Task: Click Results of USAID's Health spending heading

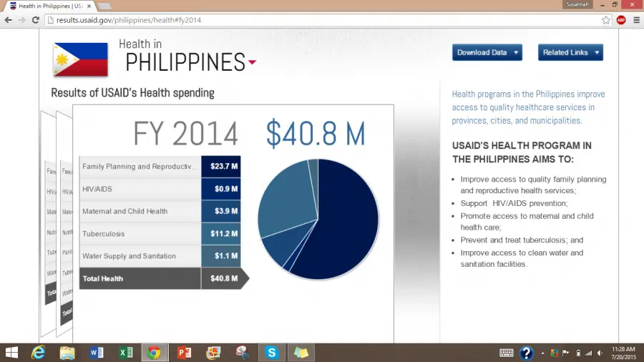Action: [x=132, y=93]
